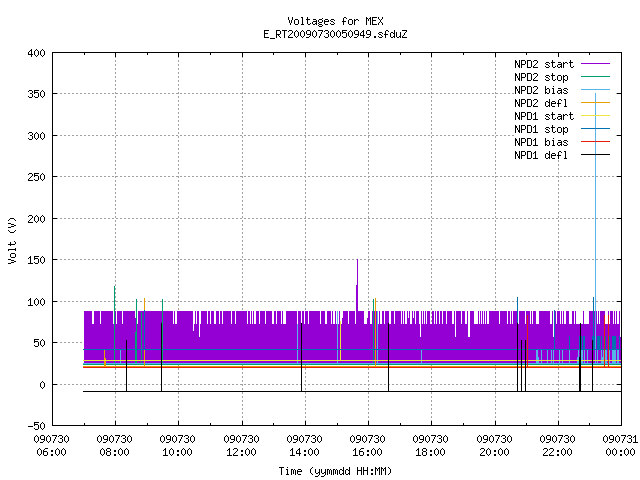Click the NPD1 defl legend label
The image size is (640, 480).
pos(541,156)
